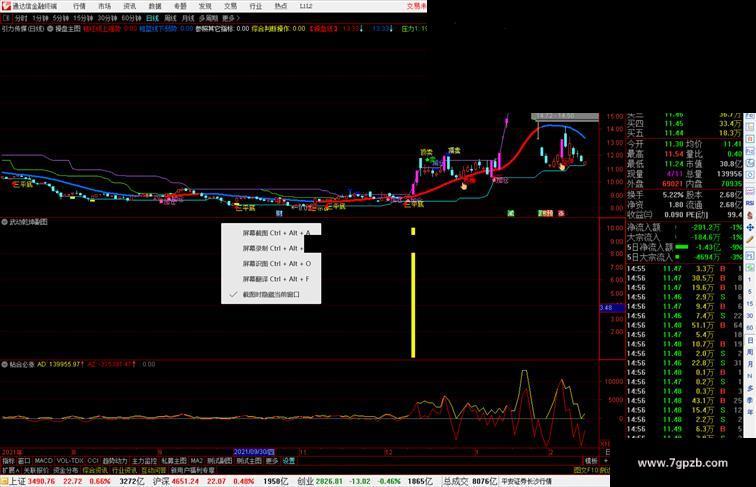
Task: Select the pencil draw icon in right toolbar
Action: pos(750,239)
